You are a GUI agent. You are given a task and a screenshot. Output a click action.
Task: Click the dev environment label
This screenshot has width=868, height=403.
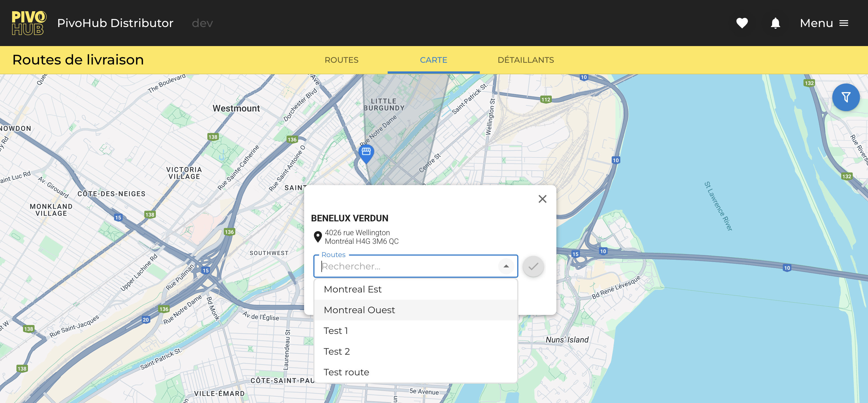point(202,23)
